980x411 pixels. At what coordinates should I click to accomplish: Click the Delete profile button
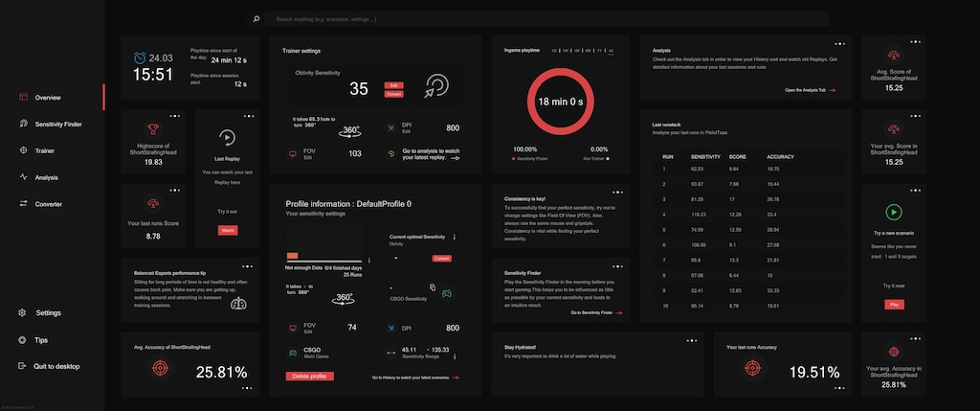[310, 376]
